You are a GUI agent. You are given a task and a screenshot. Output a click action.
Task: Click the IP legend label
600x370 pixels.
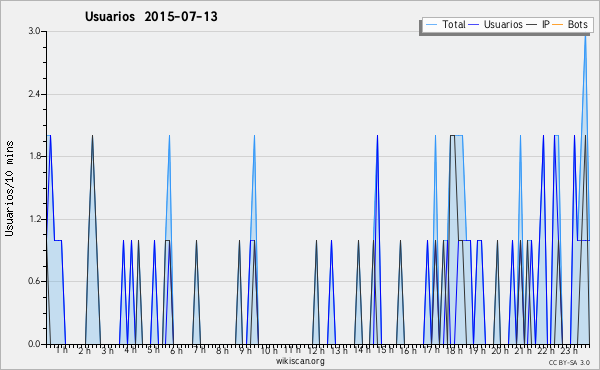[x=546, y=24]
